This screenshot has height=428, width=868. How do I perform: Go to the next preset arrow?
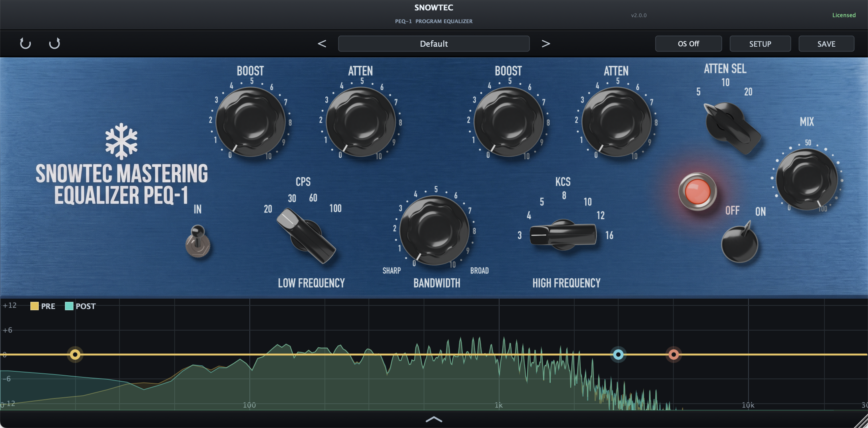click(545, 44)
